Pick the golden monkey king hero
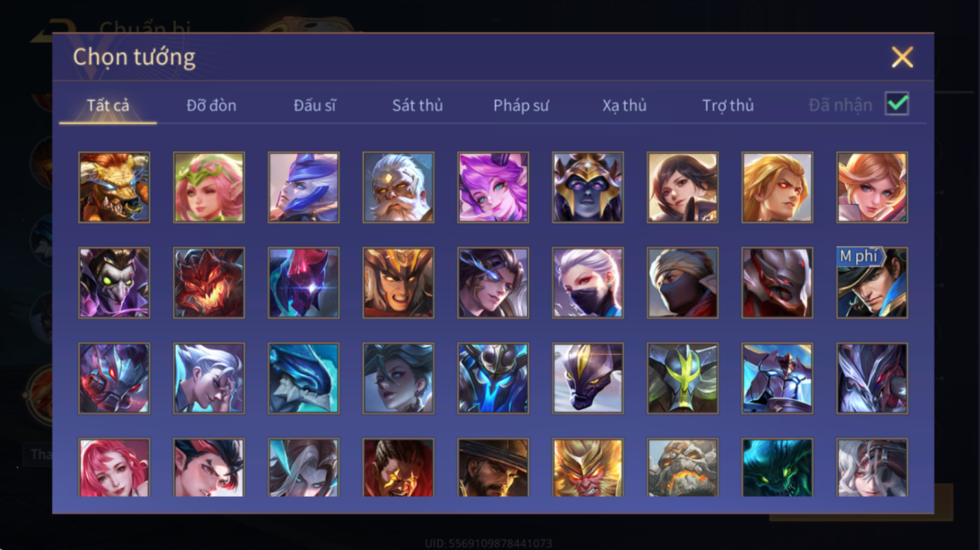Viewport: 980px width, 550px height. pos(588,468)
